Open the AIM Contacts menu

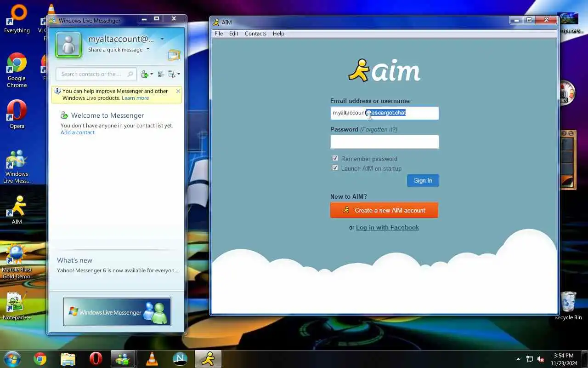[255, 34]
